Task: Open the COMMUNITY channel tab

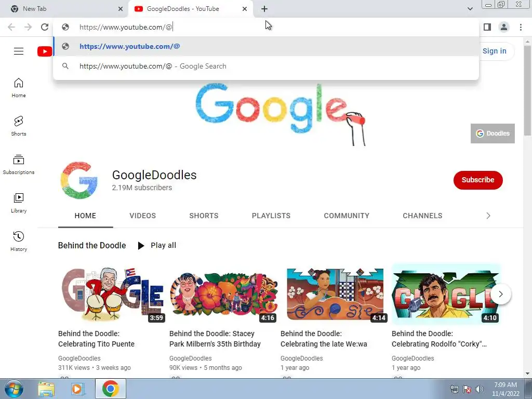Action: [x=347, y=216]
